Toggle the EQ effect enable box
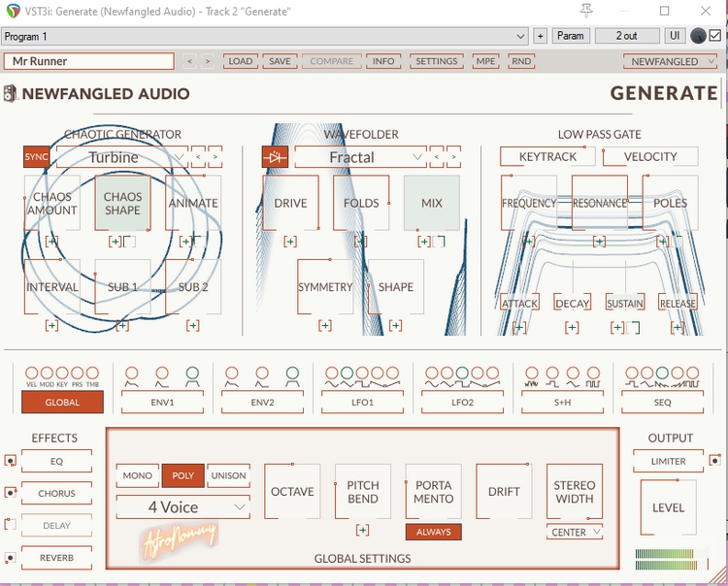 click(11, 461)
